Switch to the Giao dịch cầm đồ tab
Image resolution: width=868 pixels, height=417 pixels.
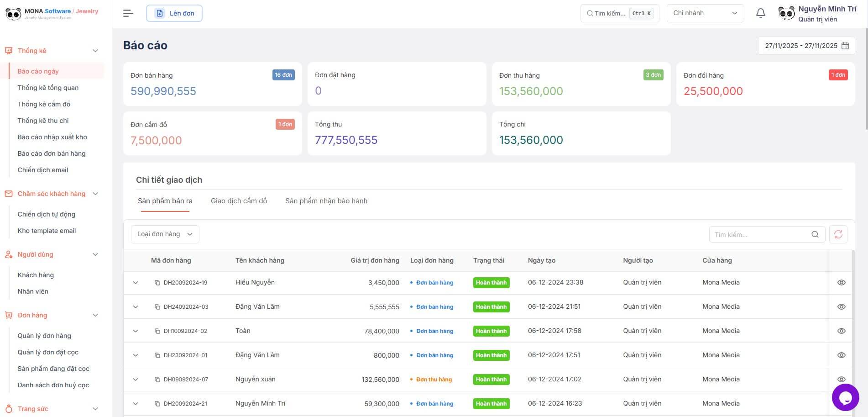[x=239, y=201]
